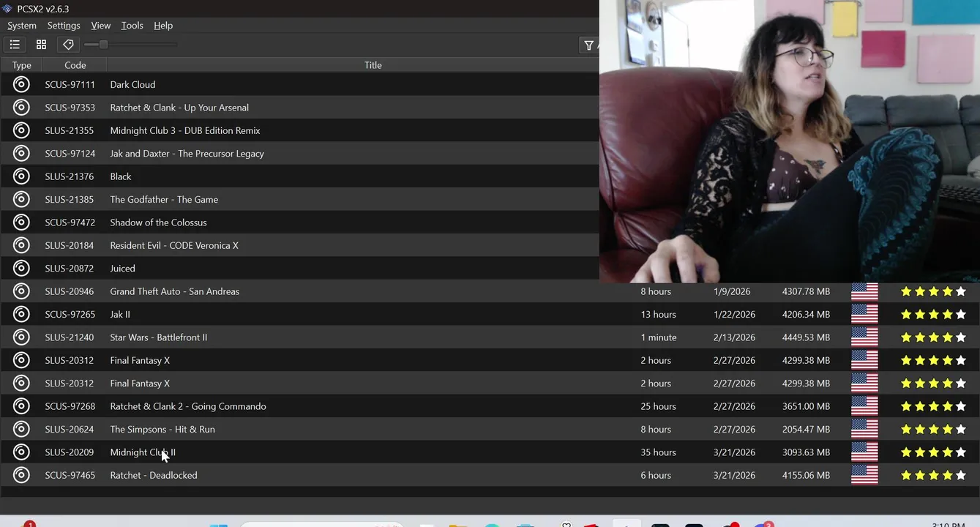The height and width of the screenshot is (527, 980).
Task: Click the 35 hours playtime cell
Action: [x=659, y=452]
